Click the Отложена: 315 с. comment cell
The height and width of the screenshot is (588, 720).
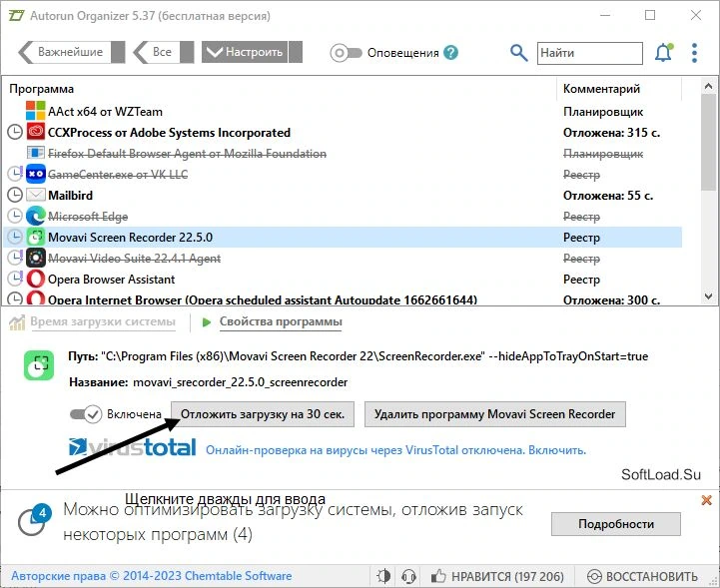pyautogui.click(x=611, y=133)
